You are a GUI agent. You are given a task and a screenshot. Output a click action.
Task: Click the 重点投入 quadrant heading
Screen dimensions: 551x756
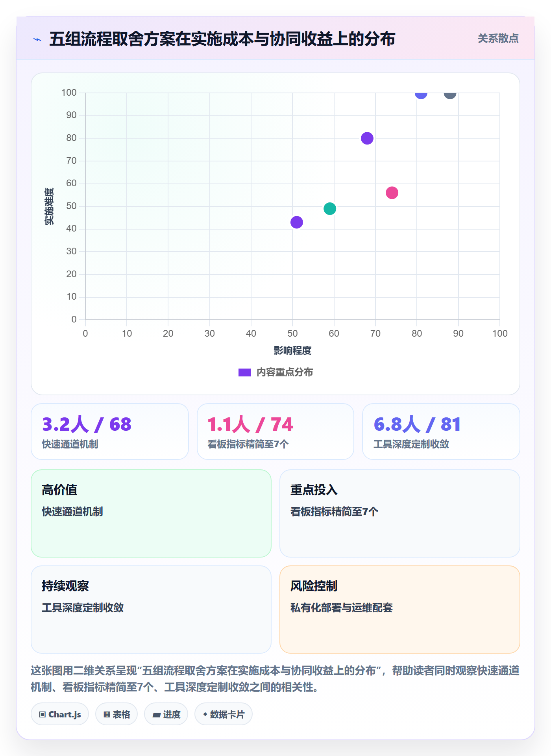pyautogui.click(x=314, y=490)
